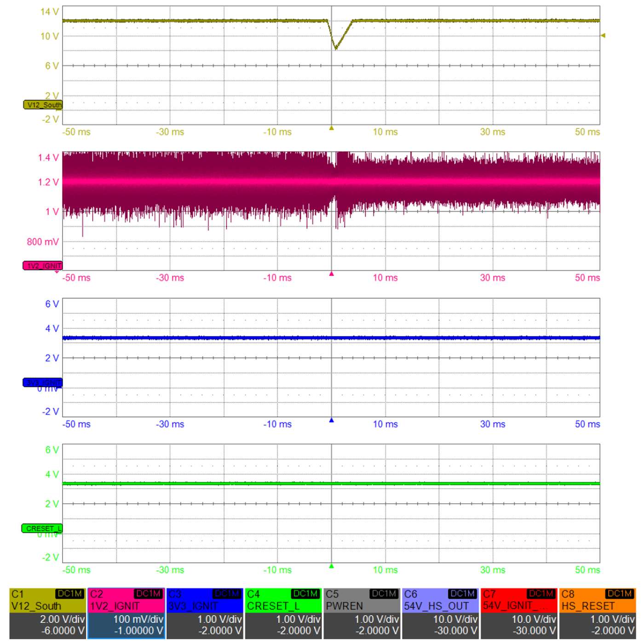Click yellow trigger time marker below V12_South grid

pos(331,128)
